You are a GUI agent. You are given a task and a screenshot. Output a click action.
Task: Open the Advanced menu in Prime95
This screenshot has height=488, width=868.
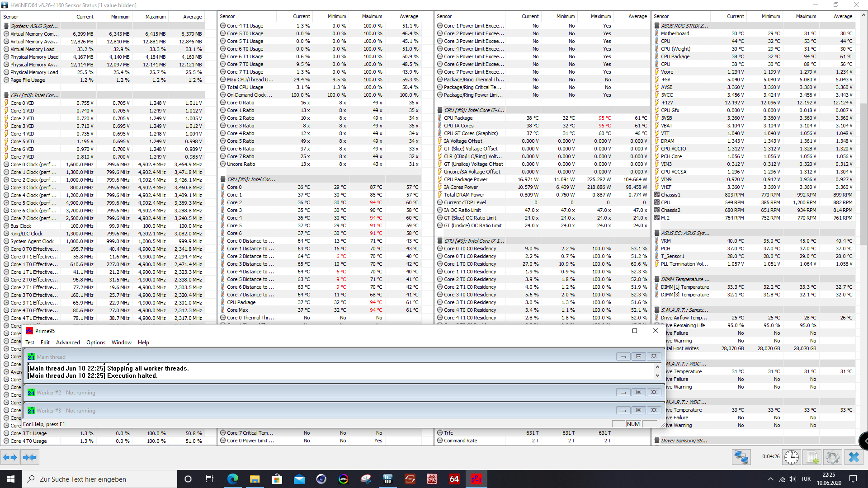coord(68,343)
